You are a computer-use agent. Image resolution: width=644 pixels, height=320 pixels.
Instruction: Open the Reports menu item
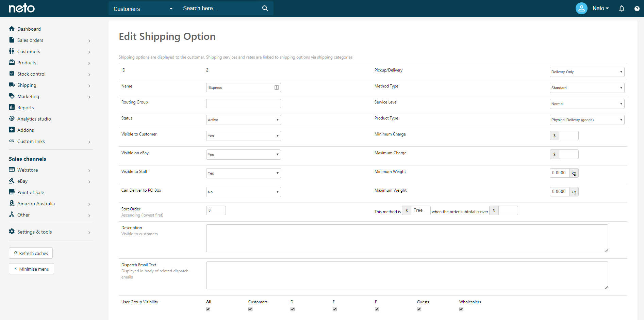(x=26, y=108)
